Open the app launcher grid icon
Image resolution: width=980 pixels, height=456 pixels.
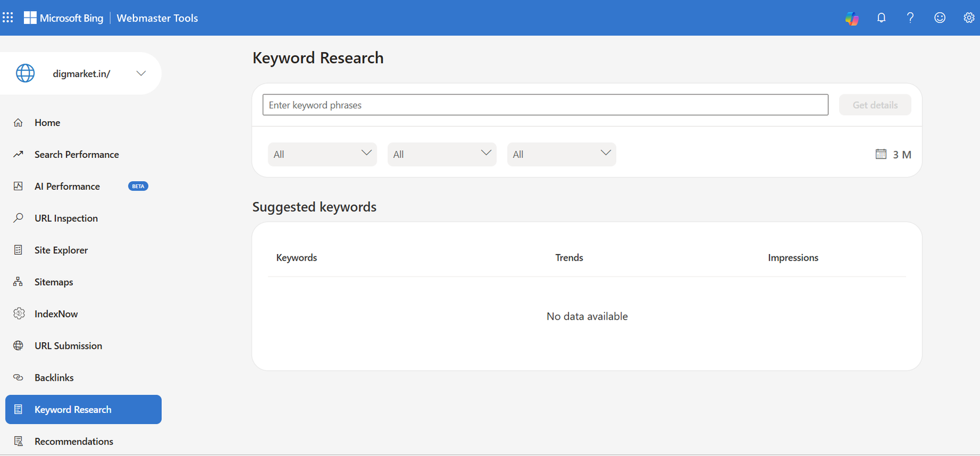[8, 18]
